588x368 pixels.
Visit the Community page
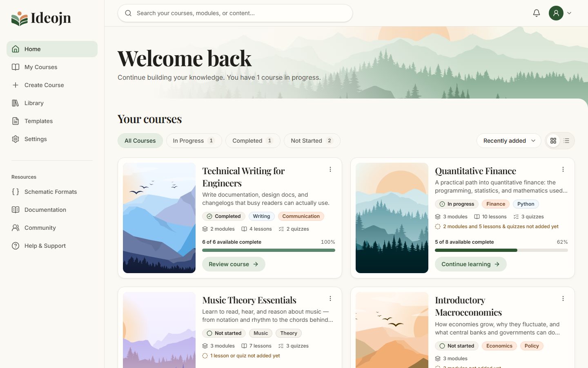tap(52, 228)
